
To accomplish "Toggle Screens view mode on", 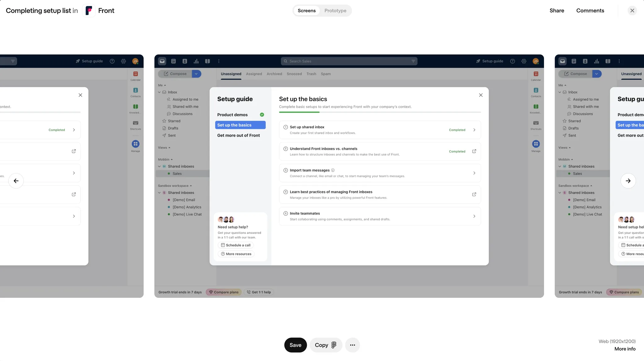I will [x=307, y=11].
